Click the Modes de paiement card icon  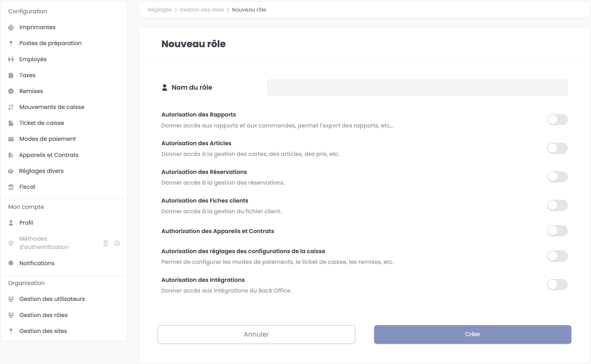click(x=11, y=139)
